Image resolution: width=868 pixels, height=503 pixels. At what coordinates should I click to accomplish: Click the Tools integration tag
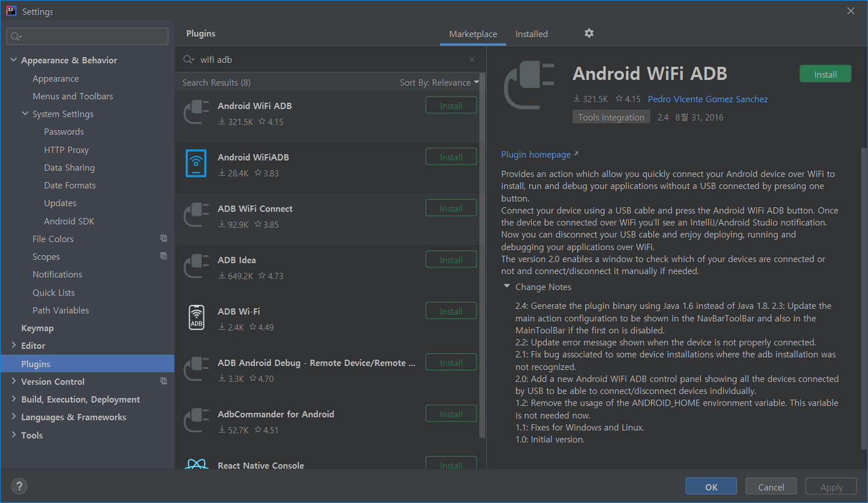(611, 117)
